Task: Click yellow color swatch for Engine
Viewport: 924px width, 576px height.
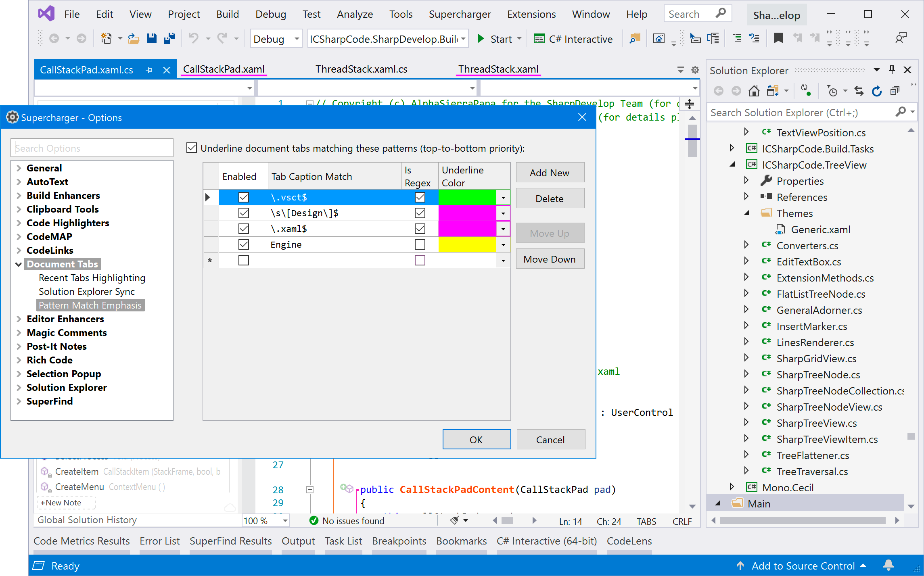Action: point(467,244)
